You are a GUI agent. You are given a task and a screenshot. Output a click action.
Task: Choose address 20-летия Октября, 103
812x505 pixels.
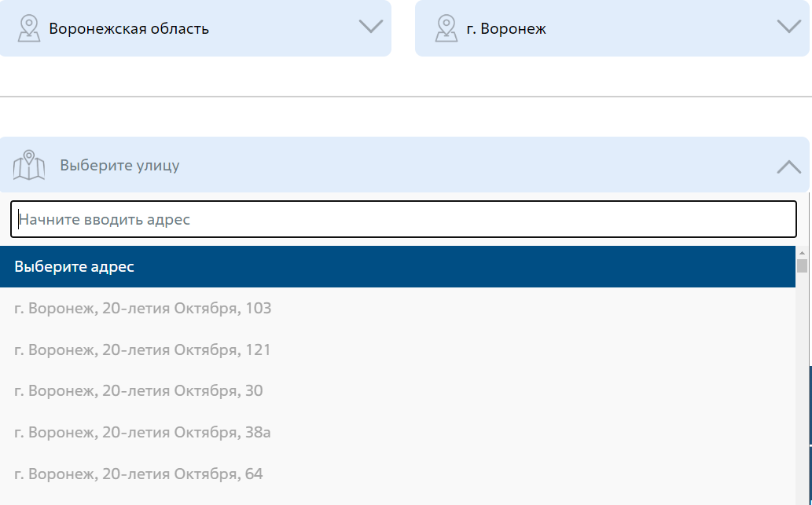coord(398,308)
